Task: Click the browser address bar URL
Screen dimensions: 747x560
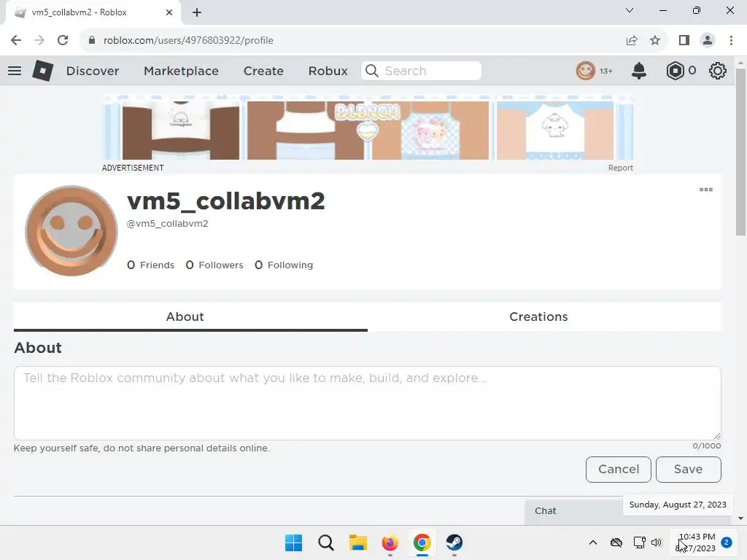Action: tap(188, 41)
